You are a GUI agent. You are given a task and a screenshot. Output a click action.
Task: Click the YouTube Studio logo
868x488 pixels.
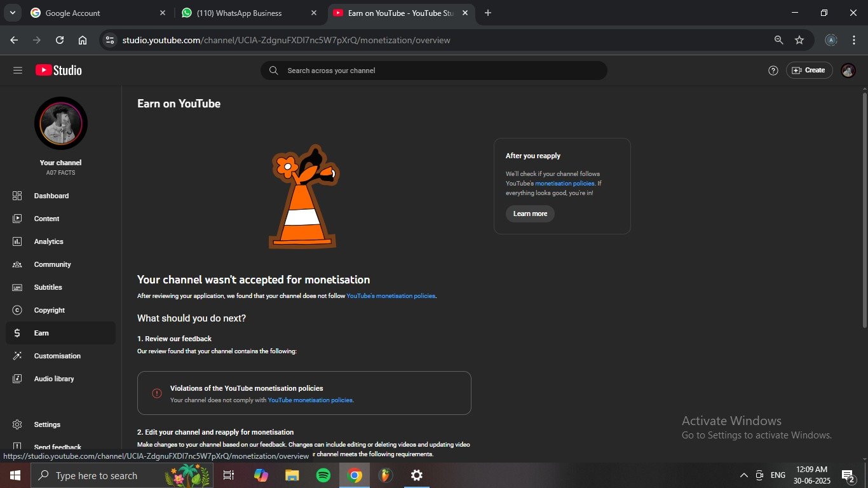click(x=58, y=71)
